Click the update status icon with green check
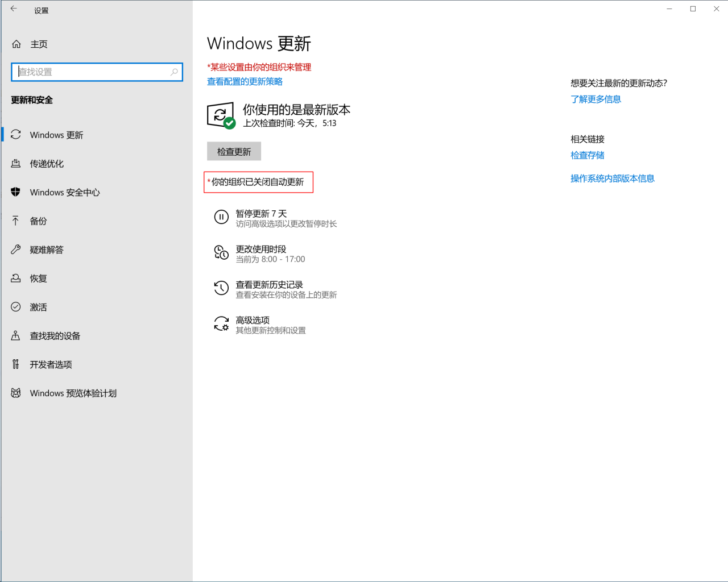 (221, 115)
